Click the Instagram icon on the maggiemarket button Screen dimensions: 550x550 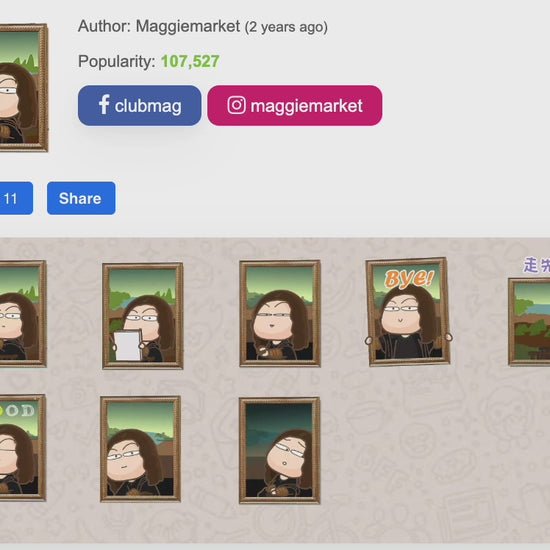(x=236, y=105)
